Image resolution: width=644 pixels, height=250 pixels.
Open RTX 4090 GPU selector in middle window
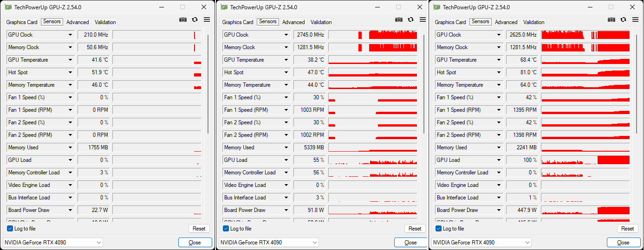tap(269, 243)
